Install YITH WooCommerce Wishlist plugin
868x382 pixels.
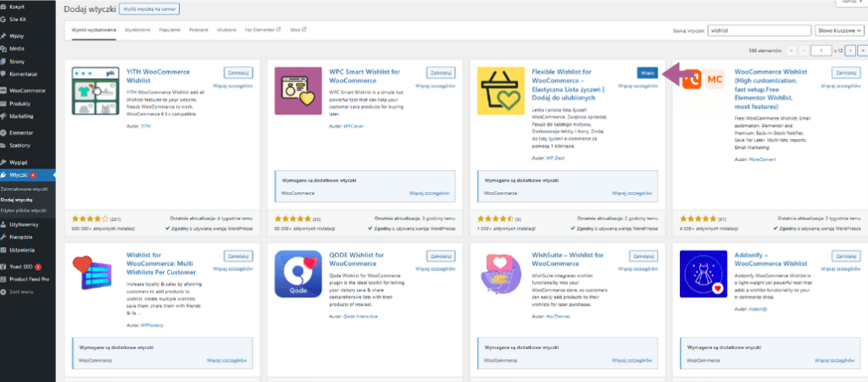(x=238, y=73)
